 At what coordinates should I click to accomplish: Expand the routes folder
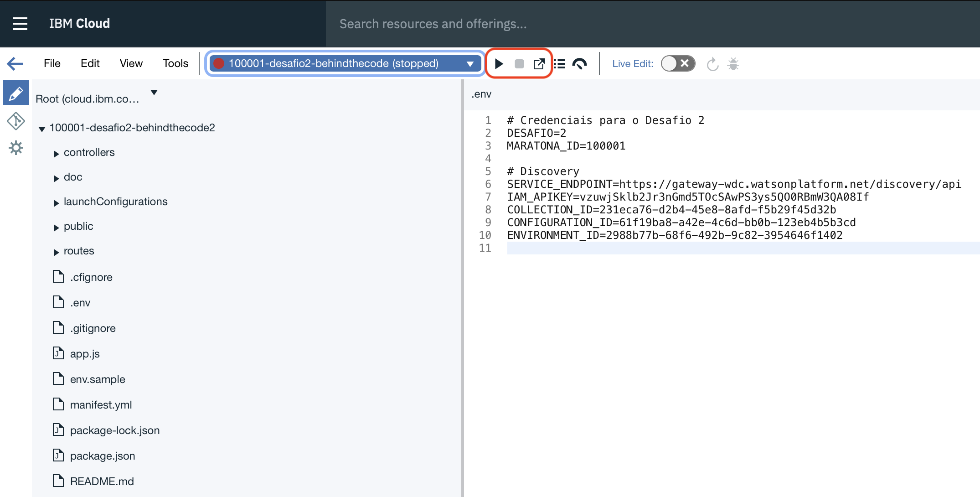tap(56, 252)
